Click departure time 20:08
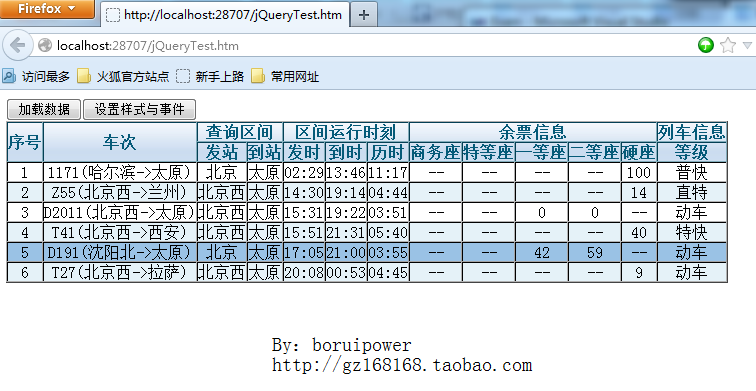Screen dimensions: 756x391 (304, 272)
